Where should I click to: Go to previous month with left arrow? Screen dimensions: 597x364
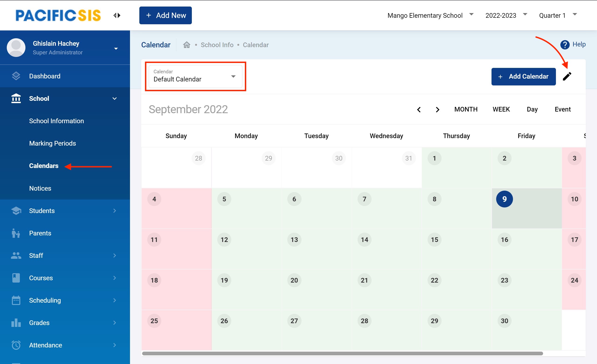coord(419,110)
